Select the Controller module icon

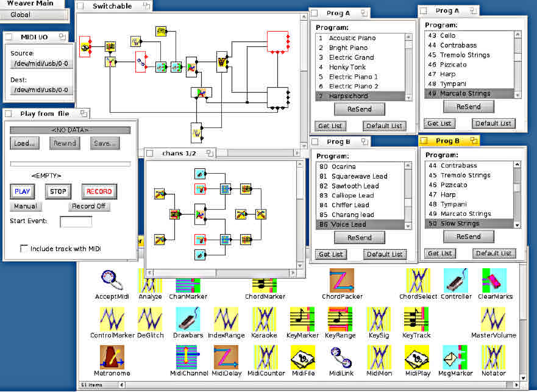(x=456, y=280)
